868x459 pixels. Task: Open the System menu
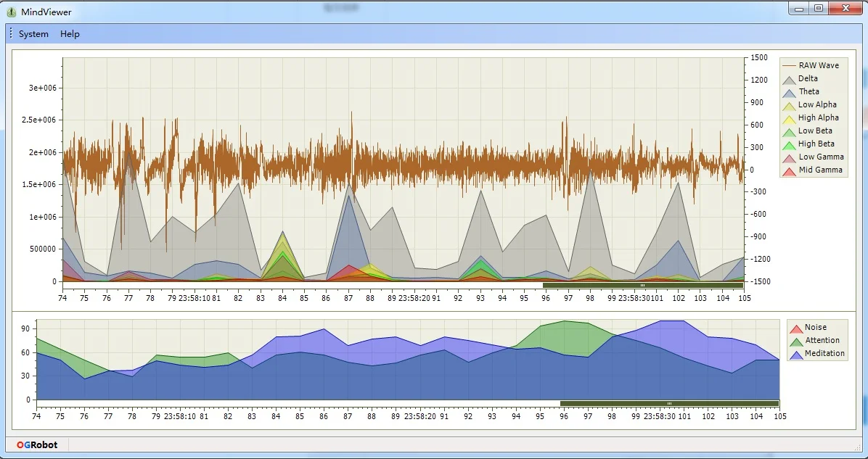pyautogui.click(x=33, y=34)
